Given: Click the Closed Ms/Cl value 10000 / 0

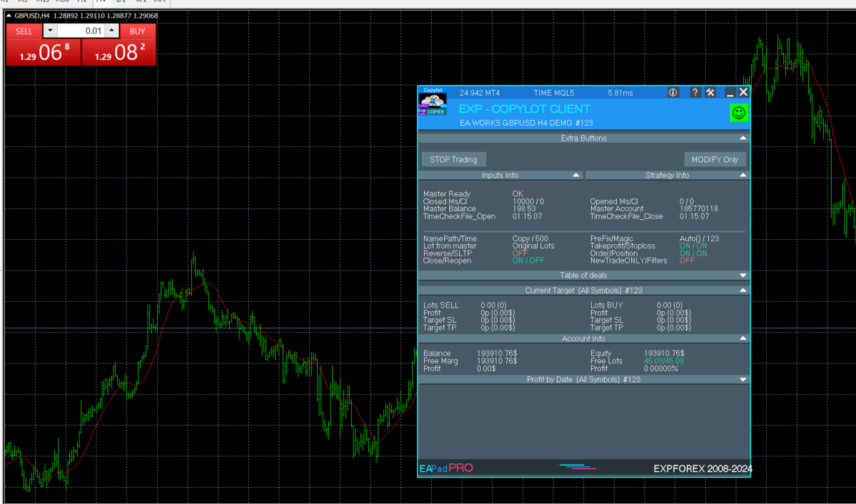Looking at the screenshot, I should [528, 201].
